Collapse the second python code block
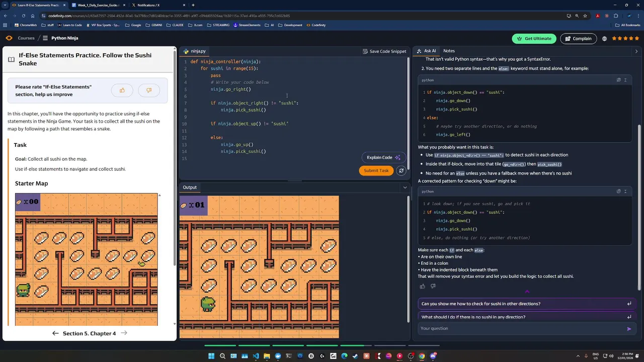 [625, 191]
